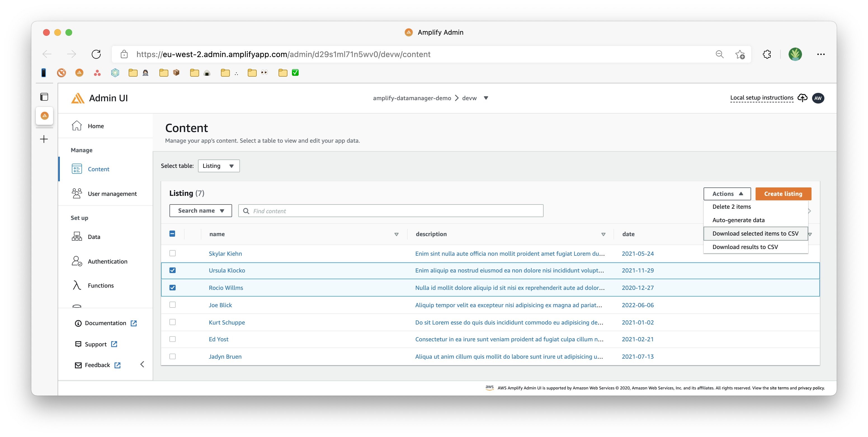Click the Admin UI home icon
The width and height of the screenshot is (868, 437).
click(77, 125)
